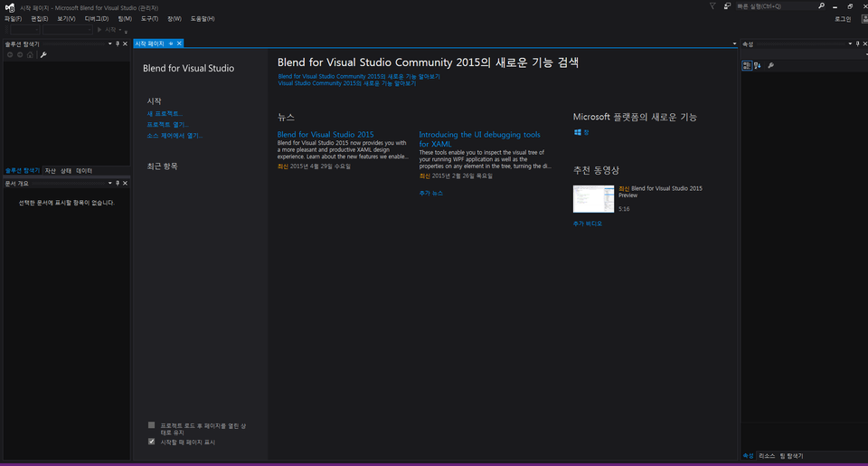Open the Blend for Visual Studio 2015 news link
868x466 pixels.
tap(325, 135)
